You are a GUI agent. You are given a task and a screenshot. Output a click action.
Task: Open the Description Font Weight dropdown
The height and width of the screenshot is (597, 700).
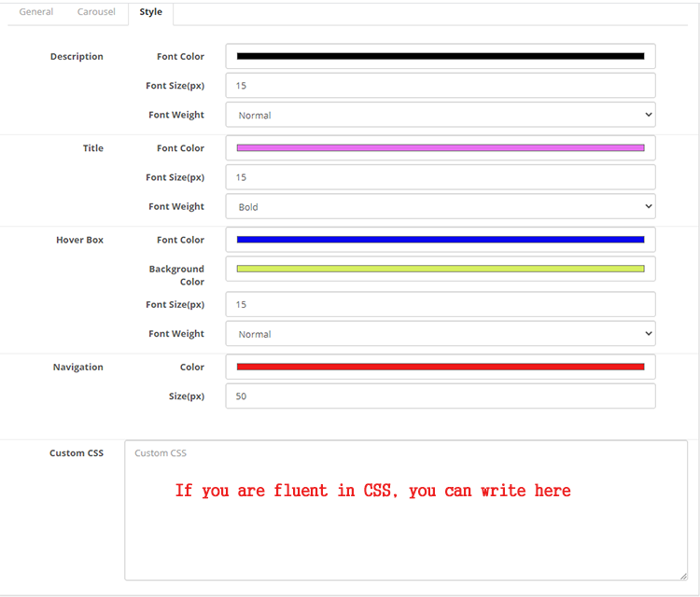(441, 115)
